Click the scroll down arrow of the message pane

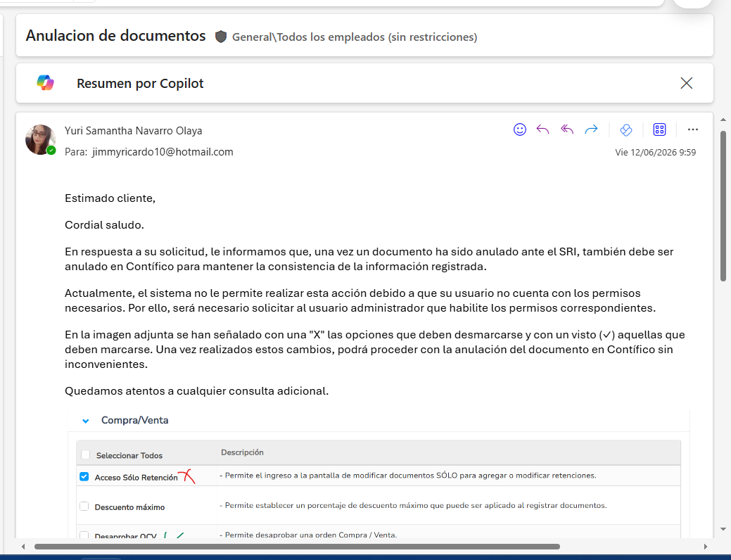(723, 529)
